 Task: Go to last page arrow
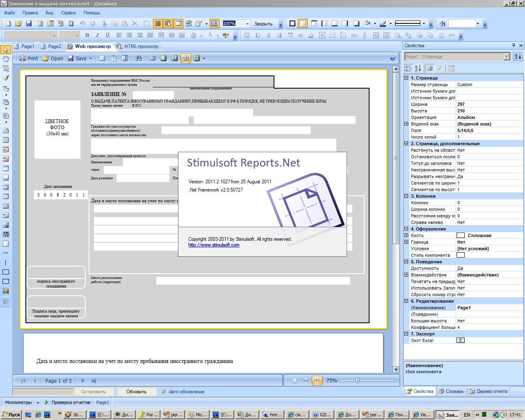click(94, 381)
